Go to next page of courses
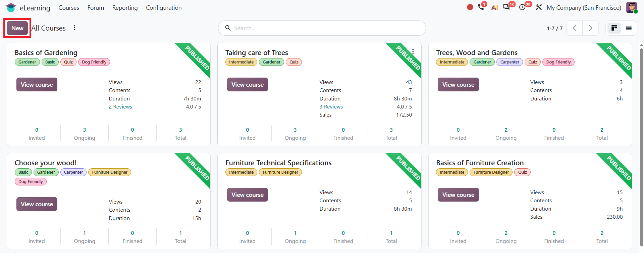This screenshot has width=644, height=257. pyautogui.click(x=591, y=28)
